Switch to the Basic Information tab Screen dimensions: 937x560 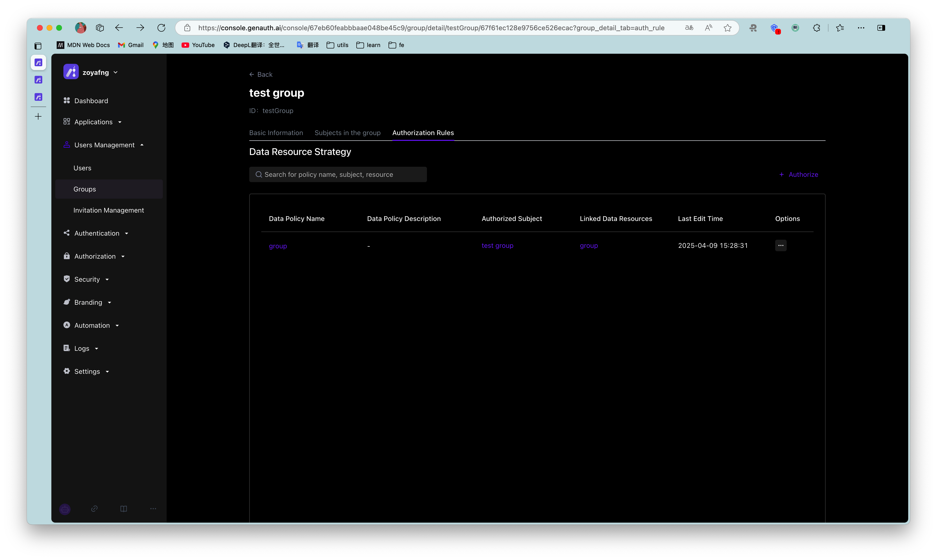point(276,133)
